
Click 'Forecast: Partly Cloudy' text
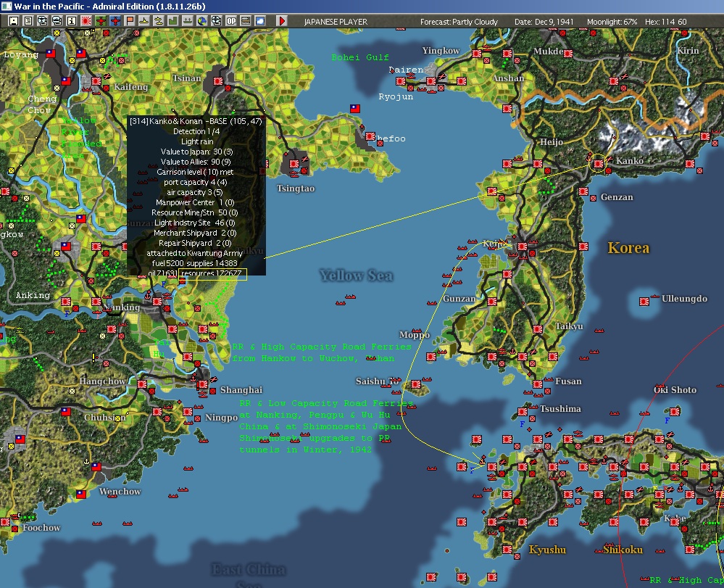click(459, 22)
